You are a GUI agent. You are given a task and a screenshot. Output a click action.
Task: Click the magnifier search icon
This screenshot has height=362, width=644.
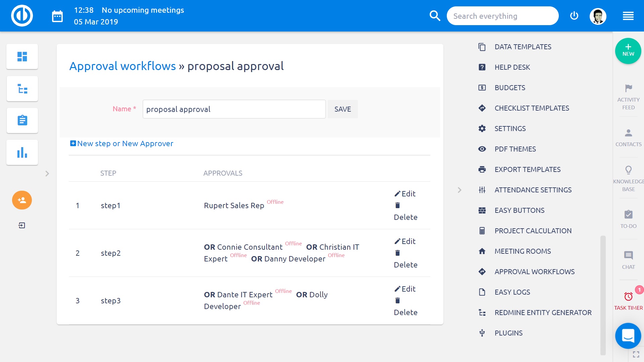pyautogui.click(x=435, y=15)
